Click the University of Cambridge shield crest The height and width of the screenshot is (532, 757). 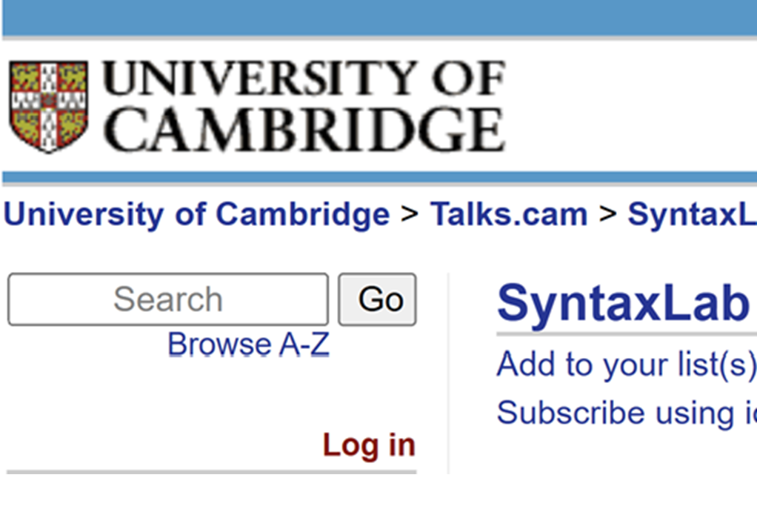pyautogui.click(x=49, y=106)
